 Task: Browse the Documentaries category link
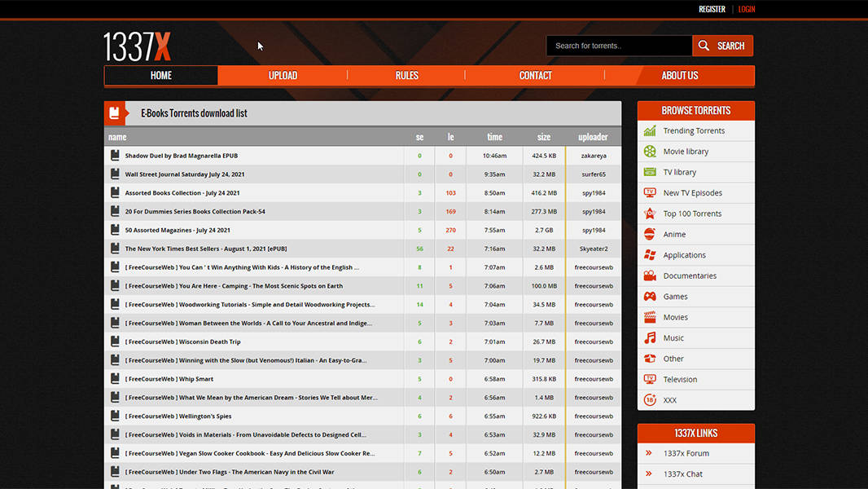690,275
